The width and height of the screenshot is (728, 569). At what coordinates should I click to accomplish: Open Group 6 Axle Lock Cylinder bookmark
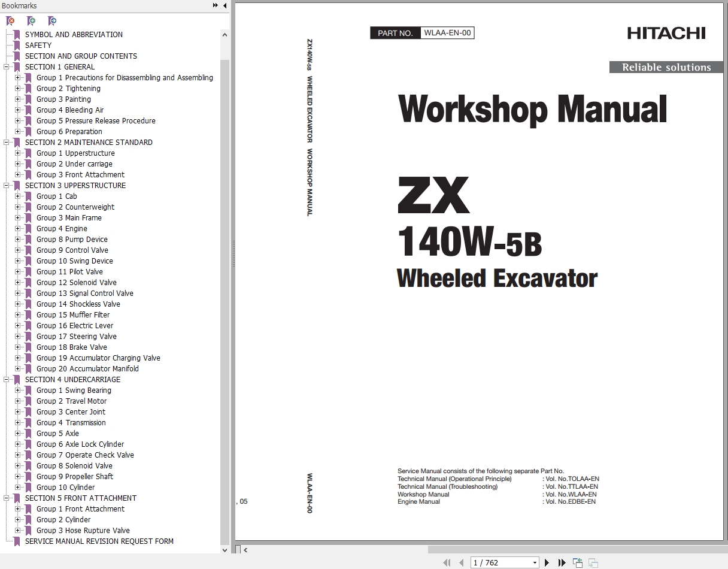[x=80, y=444]
